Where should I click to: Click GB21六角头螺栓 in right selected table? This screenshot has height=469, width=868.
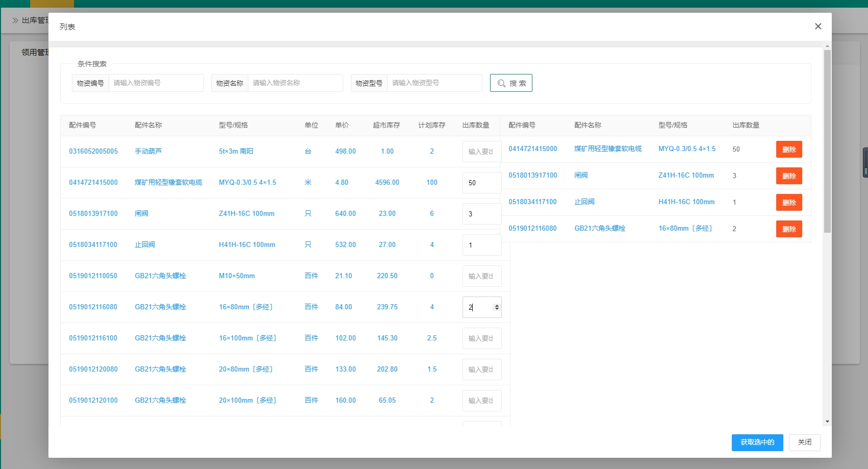(600, 229)
